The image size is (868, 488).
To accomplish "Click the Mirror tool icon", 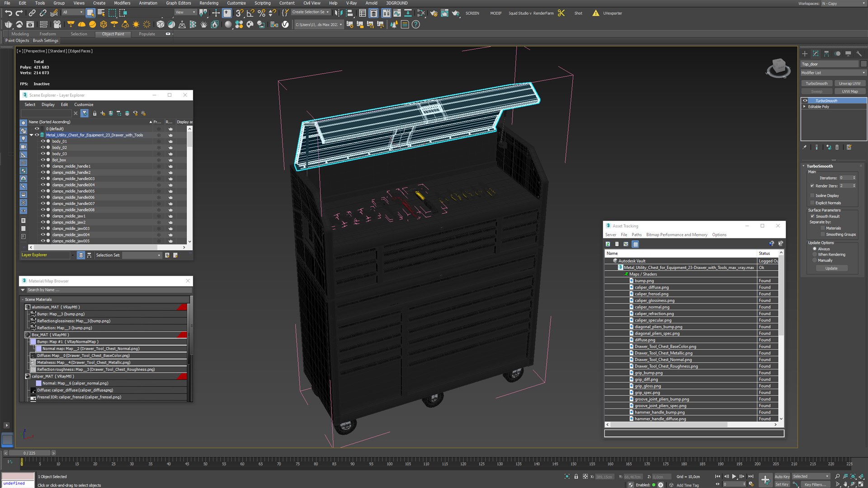I will point(338,13).
